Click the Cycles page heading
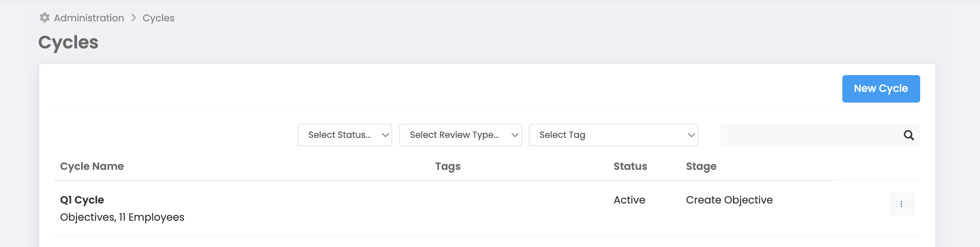The width and height of the screenshot is (980, 247). pyautogui.click(x=68, y=42)
